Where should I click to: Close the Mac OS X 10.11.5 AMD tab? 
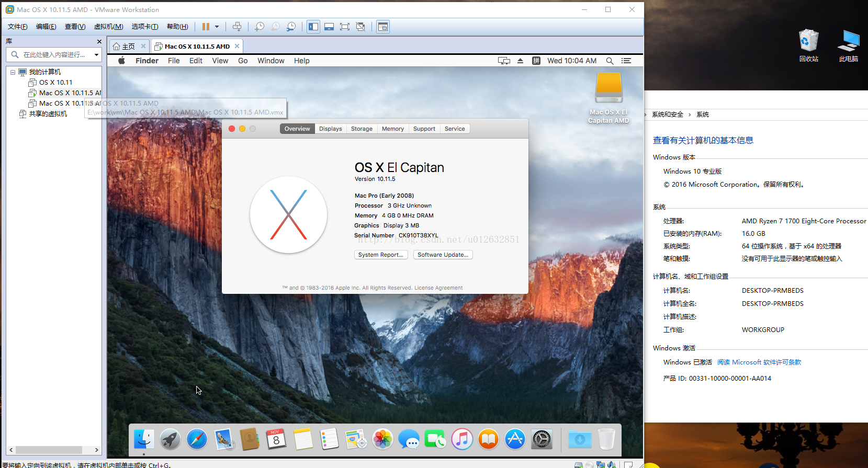(237, 46)
